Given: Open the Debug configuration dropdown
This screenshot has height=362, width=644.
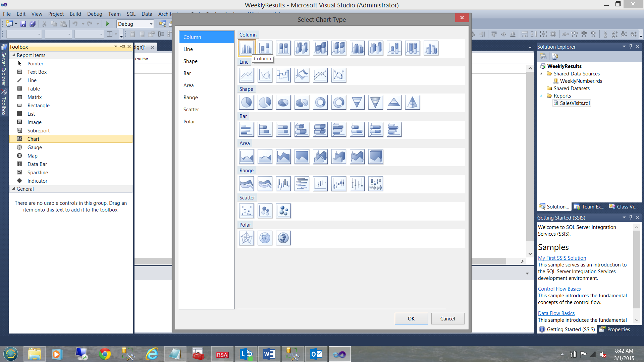Looking at the screenshot, I should 151,24.
